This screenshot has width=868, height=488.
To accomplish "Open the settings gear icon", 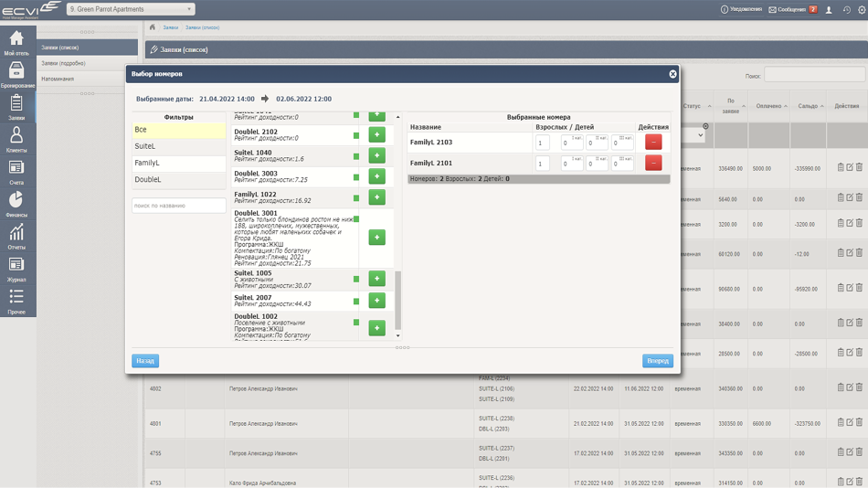I will 862,9.
